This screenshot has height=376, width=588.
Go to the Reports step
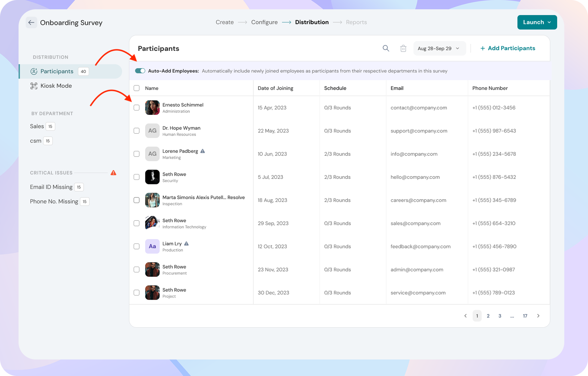(x=356, y=22)
